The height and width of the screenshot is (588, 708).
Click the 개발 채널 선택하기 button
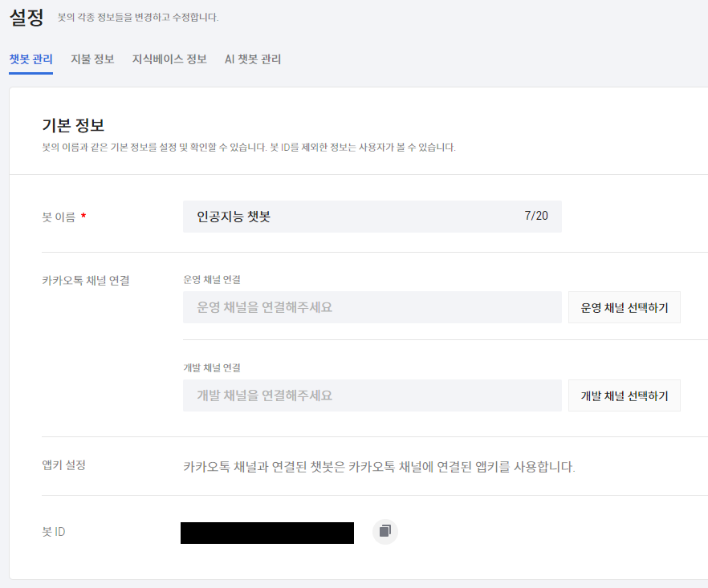click(x=624, y=395)
